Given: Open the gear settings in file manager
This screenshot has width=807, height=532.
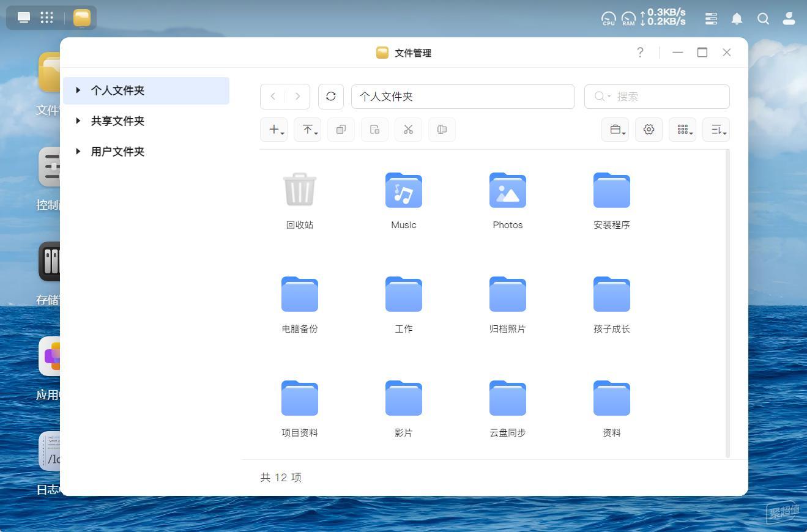Looking at the screenshot, I should coord(649,130).
